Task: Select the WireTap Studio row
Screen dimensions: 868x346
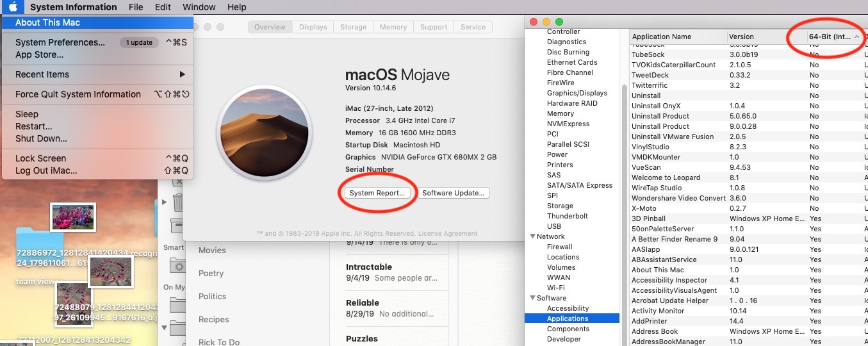Action: point(749,188)
